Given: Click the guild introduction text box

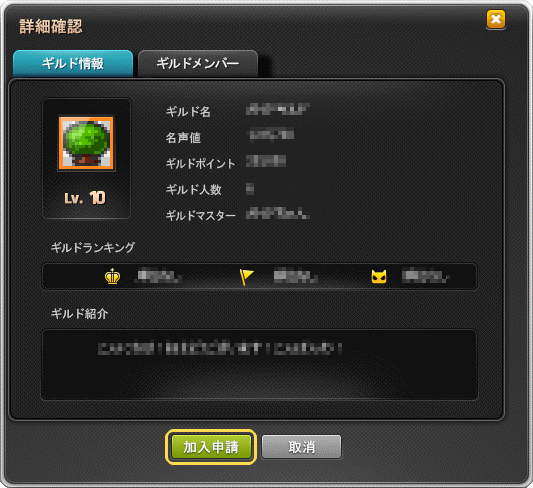Looking at the screenshot, I should [x=259, y=365].
